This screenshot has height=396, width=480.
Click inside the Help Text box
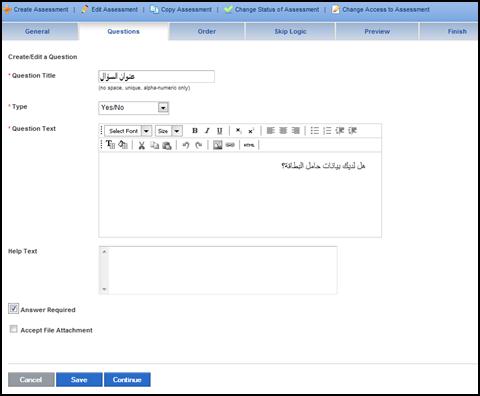coord(218,270)
